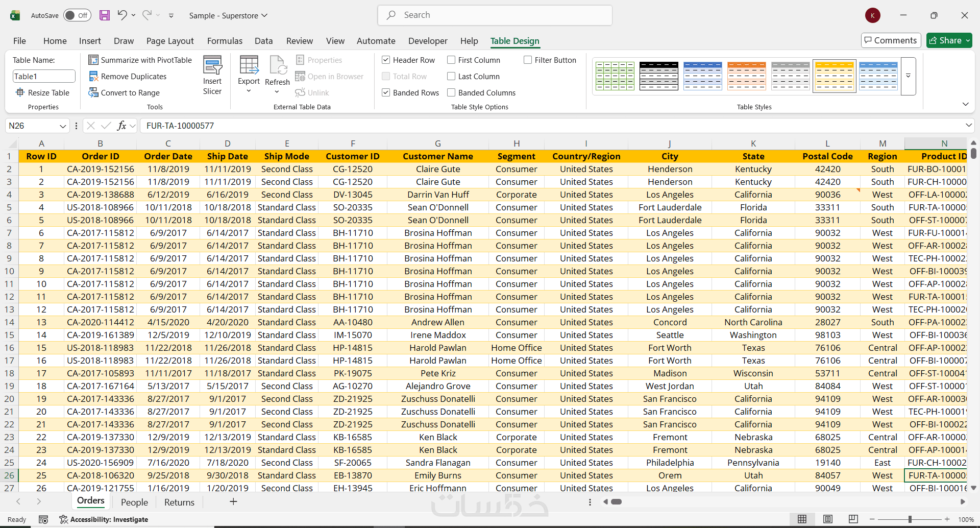Screen dimensions: 980x528
Task: Enable the Filter Button checkbox
Action: click(528, 60)
